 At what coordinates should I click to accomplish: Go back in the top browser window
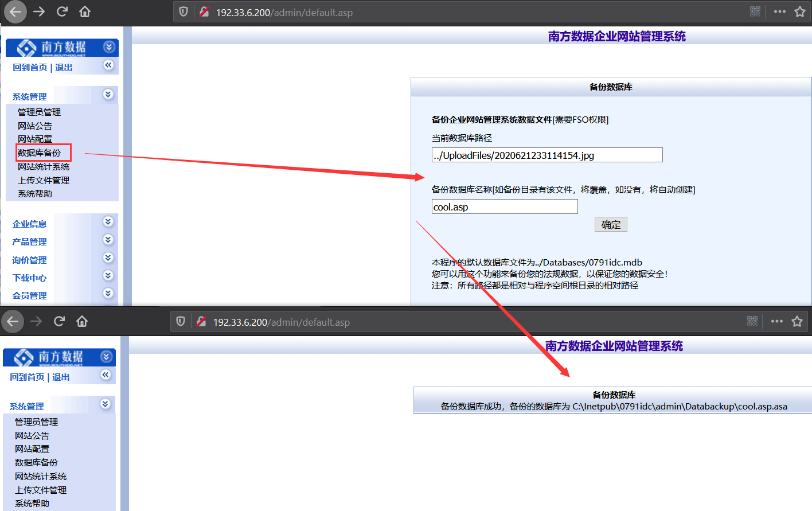click(15, 11)
